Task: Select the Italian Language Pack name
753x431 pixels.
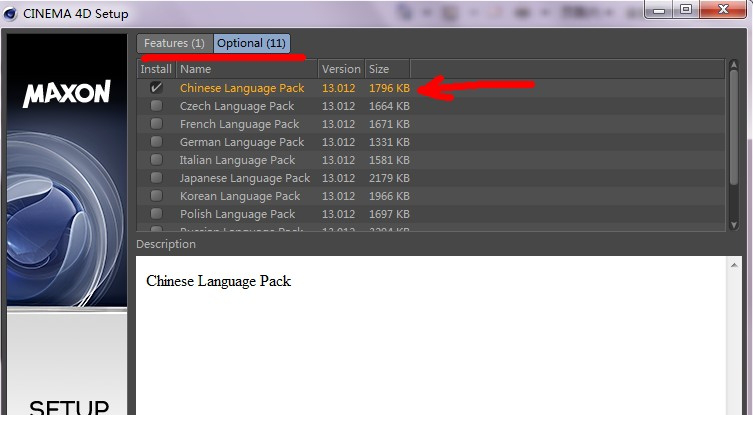Action: [x=237, y=160]
